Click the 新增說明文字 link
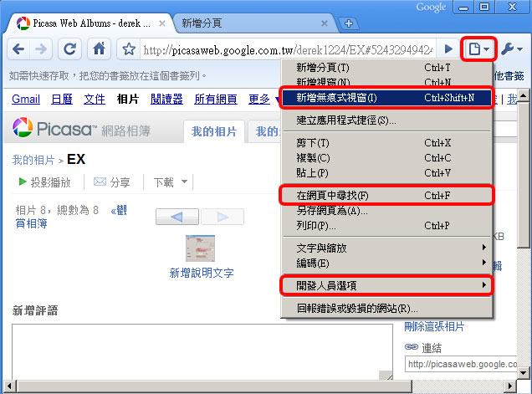The image size is (532, 394). [202, 273]
